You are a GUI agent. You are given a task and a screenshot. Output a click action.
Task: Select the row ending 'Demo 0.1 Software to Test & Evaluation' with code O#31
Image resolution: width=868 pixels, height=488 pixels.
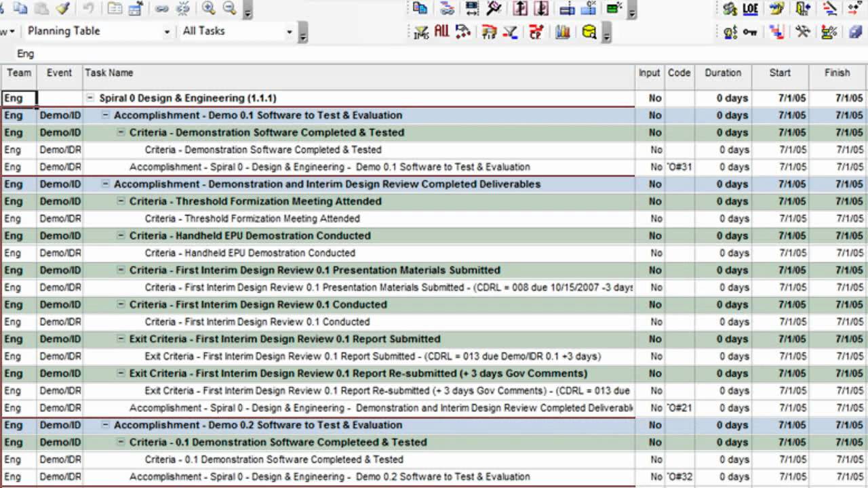tap(434, 167)
